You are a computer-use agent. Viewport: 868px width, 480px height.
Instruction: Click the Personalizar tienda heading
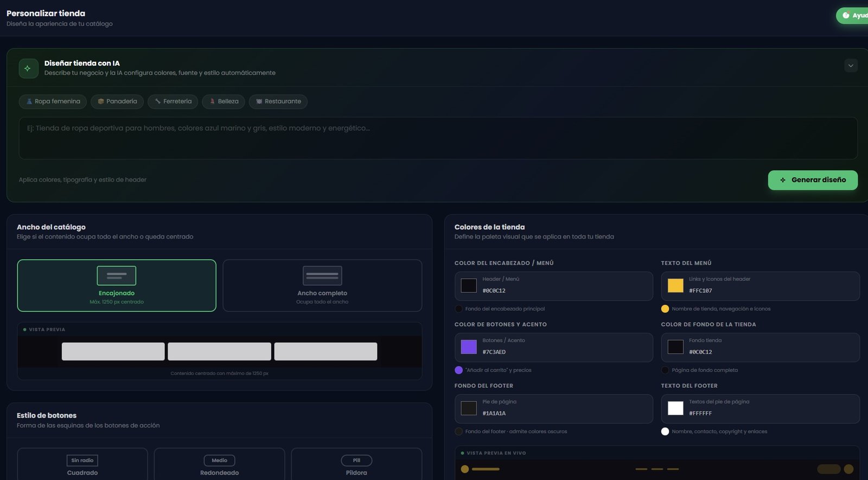pos(46,13)
